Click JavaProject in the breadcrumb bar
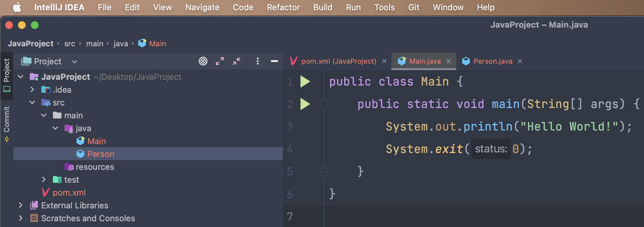Viewport: 644px width, 227px height. click(31, 43)
